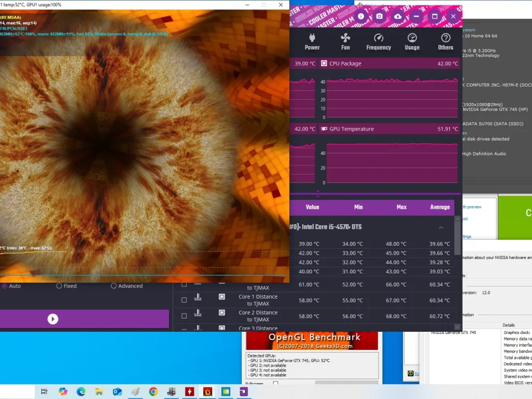
Task: Click the thermometer icon for Core 2 Distance
Action: (198, 312)
